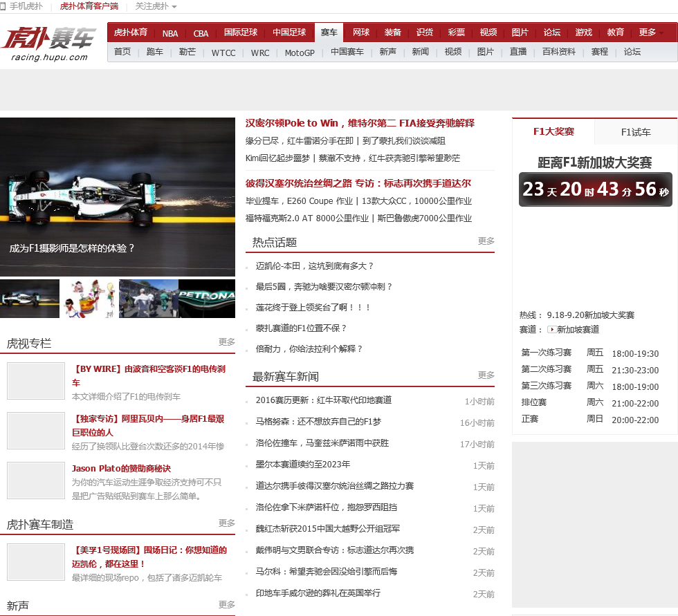Click 首页 in the sub navigation
678x616 pixels.
[x=122, y=52]
